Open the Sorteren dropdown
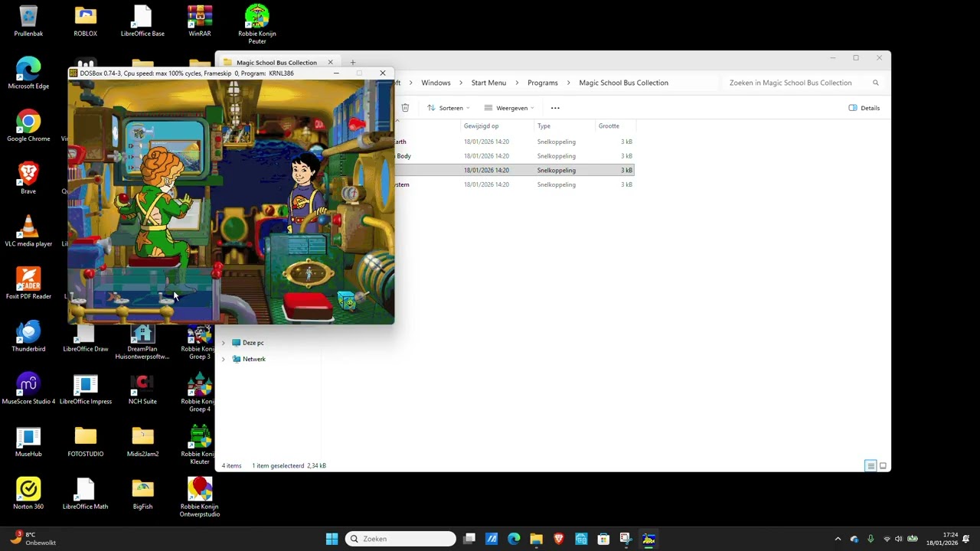980x551 pixels. [x=449, y=108]
